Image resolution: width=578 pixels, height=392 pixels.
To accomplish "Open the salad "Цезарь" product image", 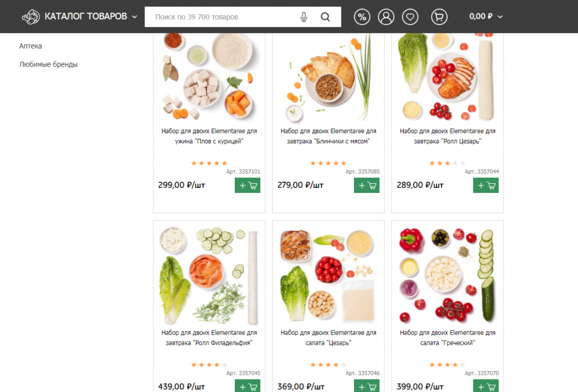I will click(x=328, y=275).
